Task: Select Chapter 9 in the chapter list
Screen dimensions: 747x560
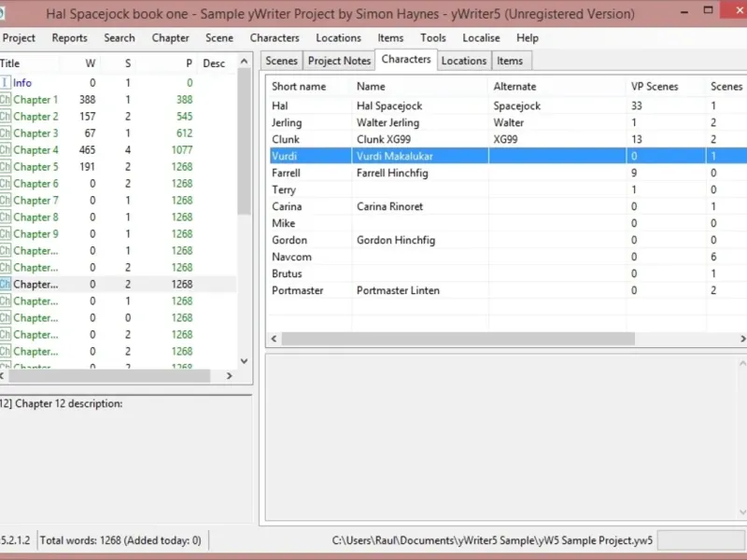Action: click(119, 234)
